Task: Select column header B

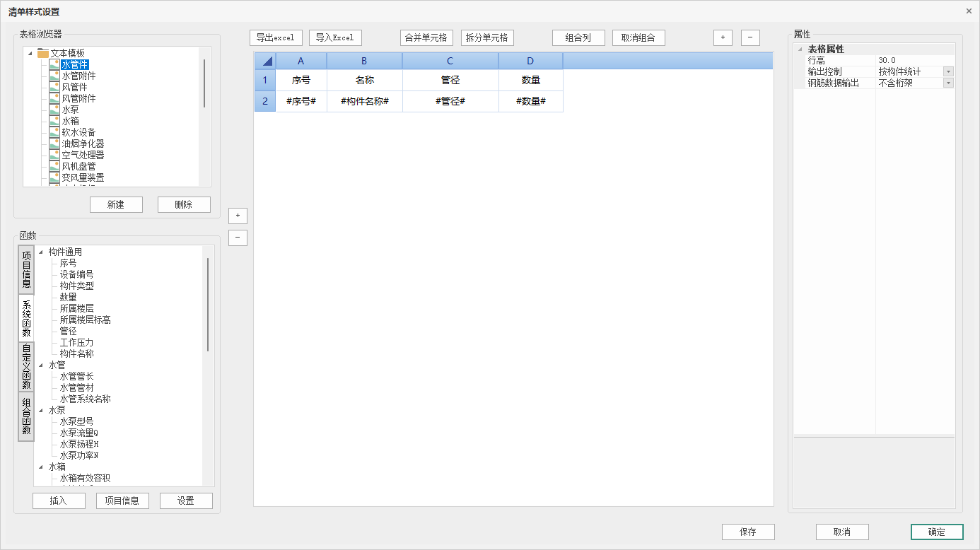Action: pos(364,61)
